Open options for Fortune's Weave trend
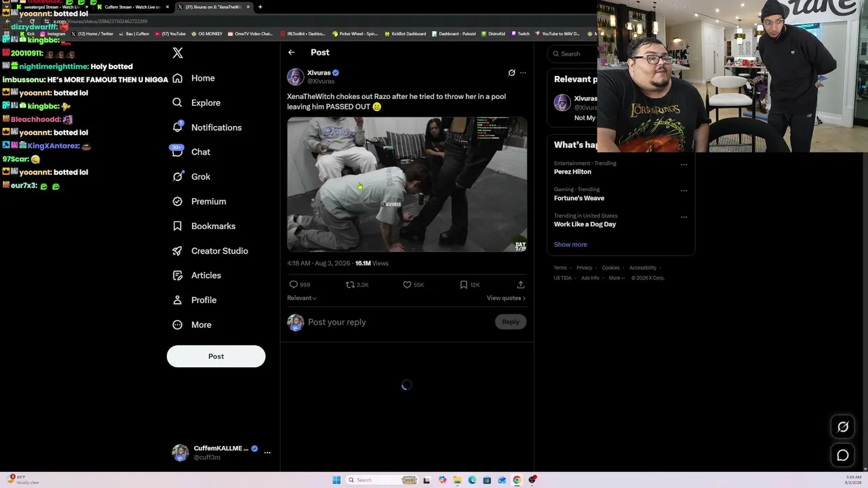 [x=684, y=190]
